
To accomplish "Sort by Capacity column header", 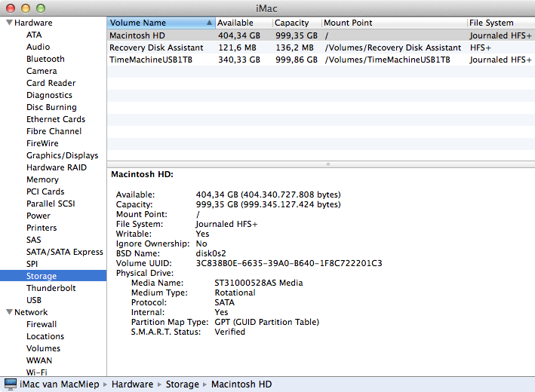I will pyautogui.click(x=297, y=23).
